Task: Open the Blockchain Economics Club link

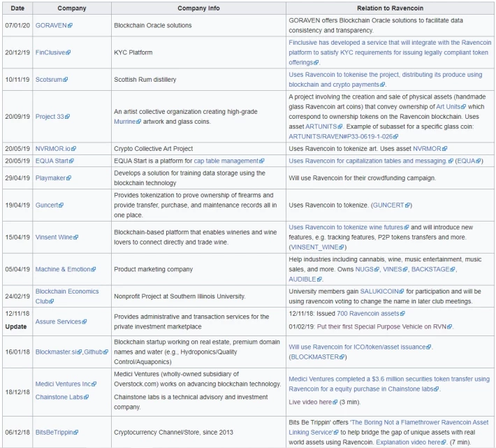Action: (67, 296)
